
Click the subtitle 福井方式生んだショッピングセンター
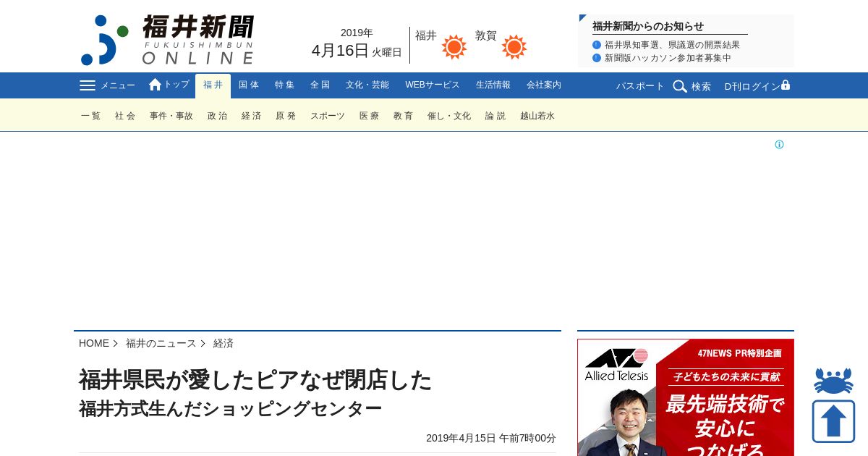(230, 409)
